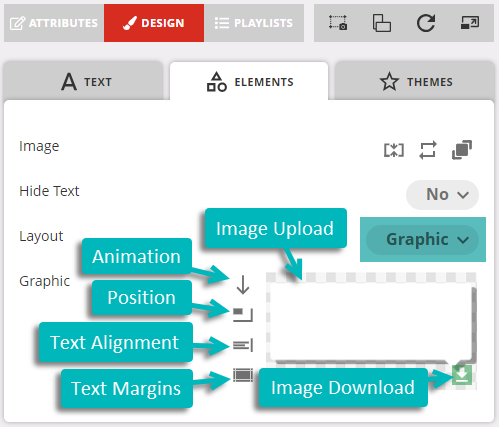499x427 pixels.
Task: Click the overlapping layers icon in toolbar
Action: pyautogui.click(x=382, y=23)
